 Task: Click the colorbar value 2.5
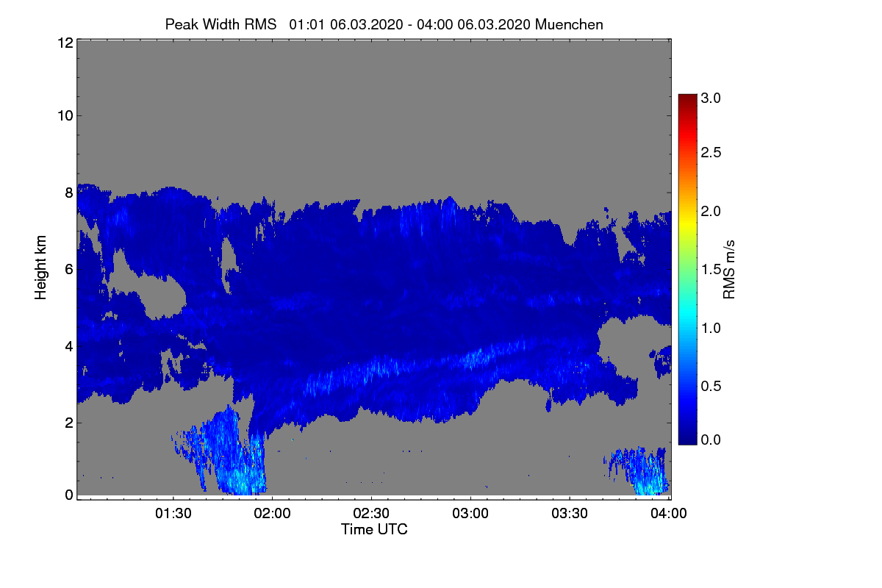click(711, 153)
